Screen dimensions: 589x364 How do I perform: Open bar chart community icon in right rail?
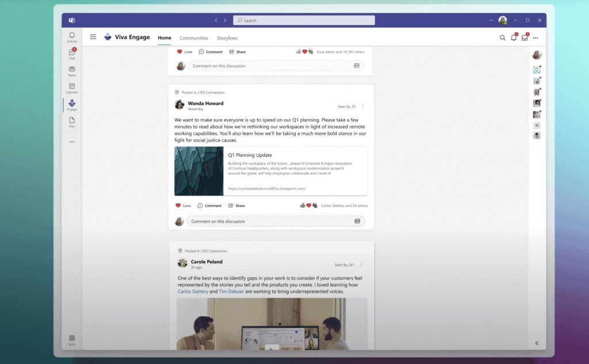click(x=537, y=81)
